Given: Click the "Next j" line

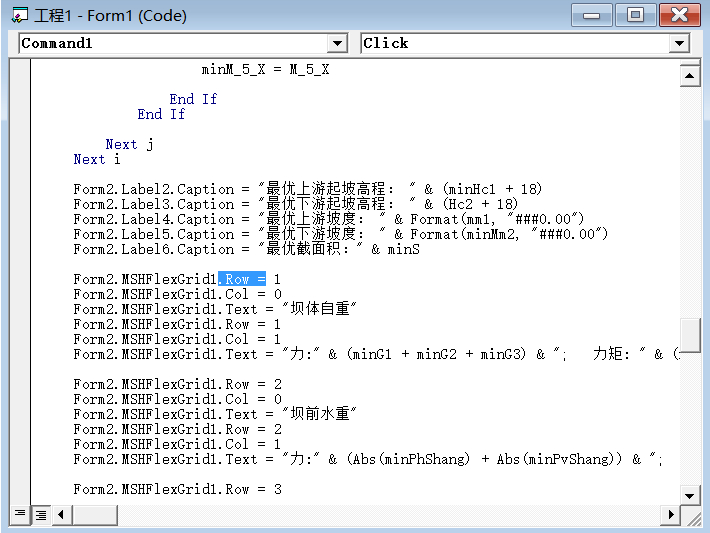Looking at the screenshot, I should (x=130, y=144).
